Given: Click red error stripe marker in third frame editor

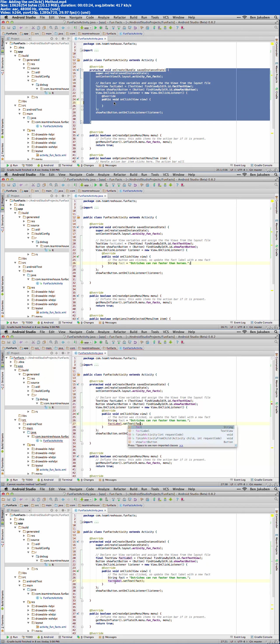Looking at the screenshot, I should tap(272, 404).
